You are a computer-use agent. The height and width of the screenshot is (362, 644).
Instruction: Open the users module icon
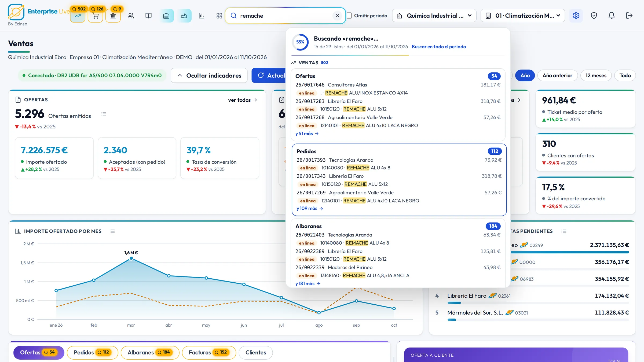pyautogui.click(x=131, y=16)
